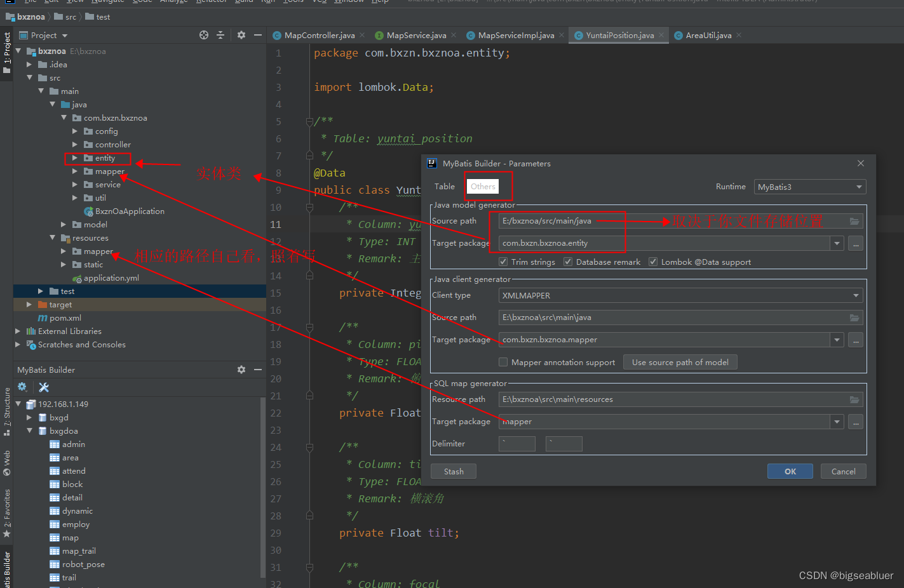The width and height of the screenshot is (904, 588).
Task: Toggle the Database remark checkbox
Action: [x=568, y=262]
